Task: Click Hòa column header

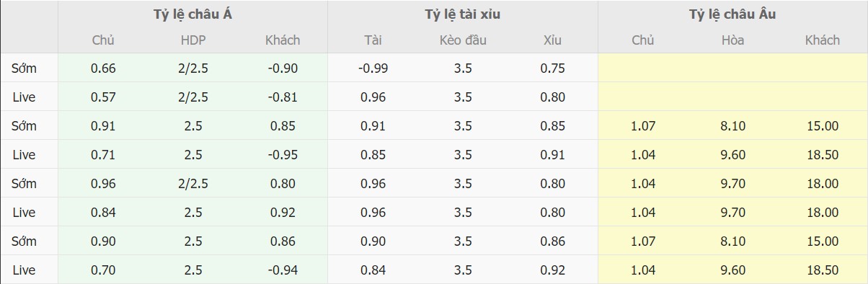Action: click(x=732, y=40)
